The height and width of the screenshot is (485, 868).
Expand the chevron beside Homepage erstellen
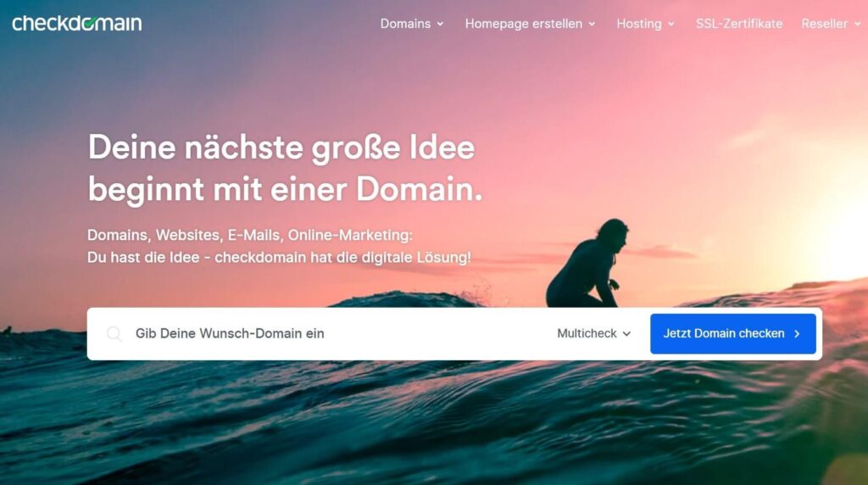click(x=592, y=25)
